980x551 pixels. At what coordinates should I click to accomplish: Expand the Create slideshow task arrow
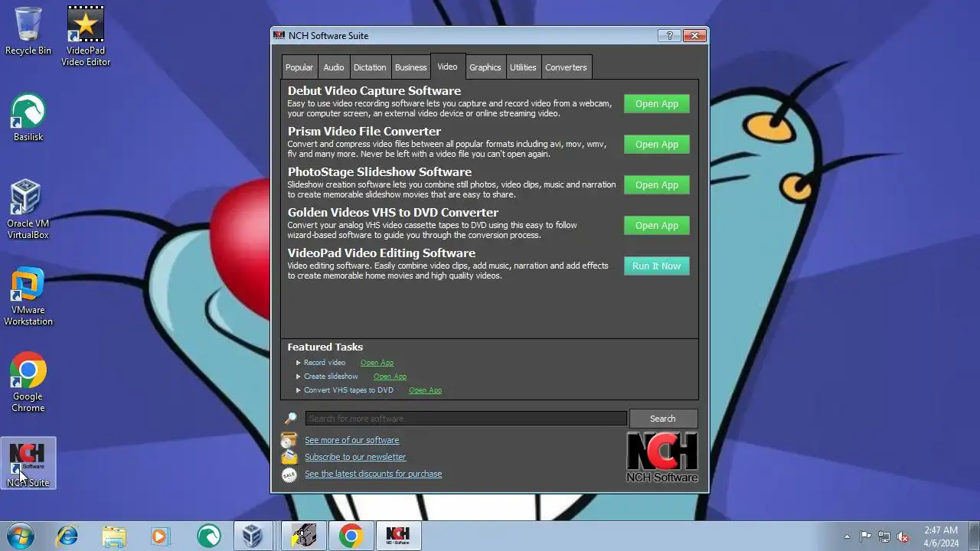(x=299, y=377)
